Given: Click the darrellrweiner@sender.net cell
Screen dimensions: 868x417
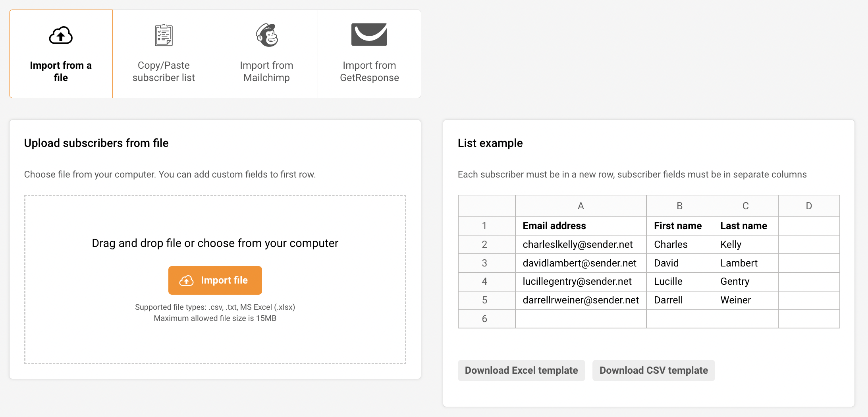Looking at the screenshot, I should coord(581,300).
